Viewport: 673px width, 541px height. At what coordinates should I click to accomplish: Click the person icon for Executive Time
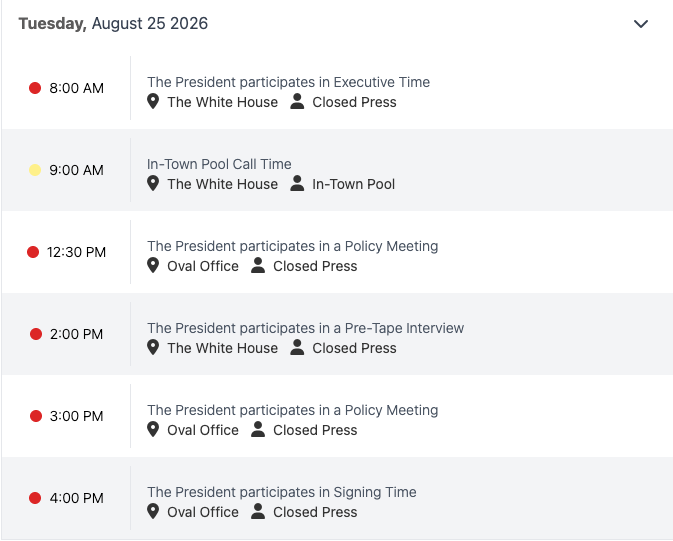pos(297,101)
